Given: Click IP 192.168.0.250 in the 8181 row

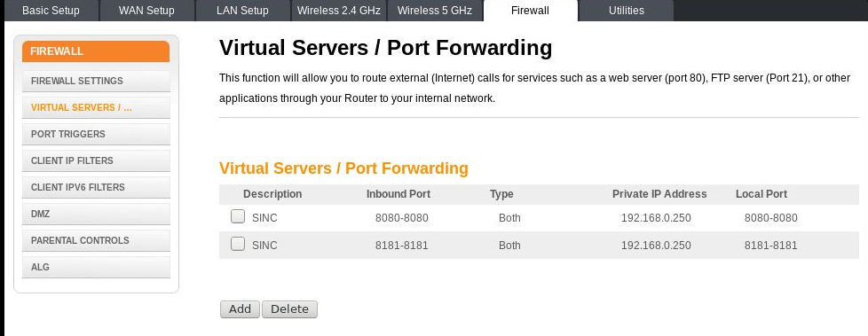Looking at the screenshot, I should 656,245.
